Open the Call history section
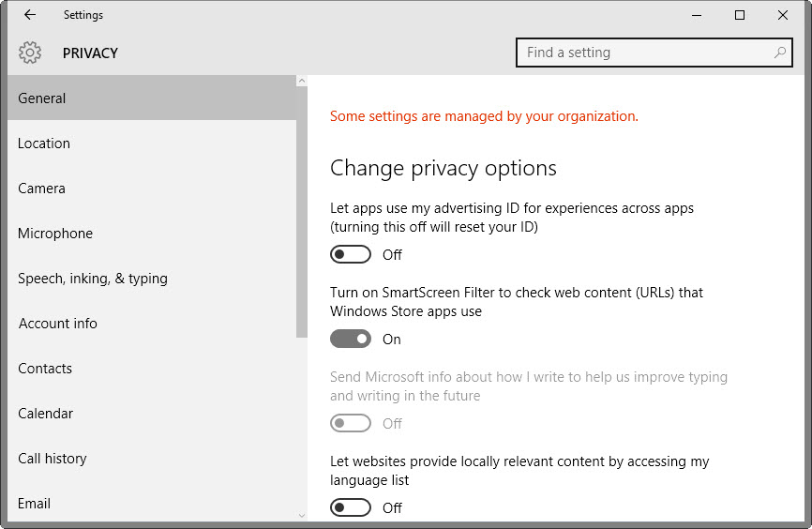Viewport: 812px width, 529px height. 53,459
